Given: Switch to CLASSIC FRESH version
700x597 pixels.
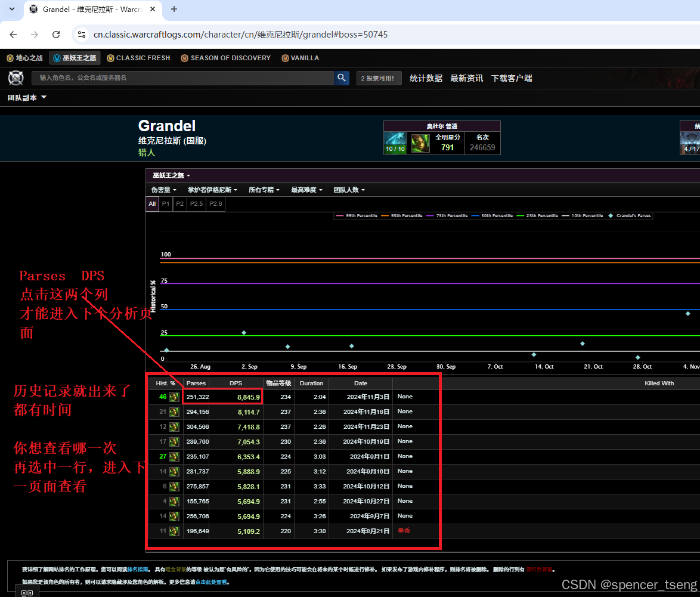Looking at the screenshot, I should [x=139, y=58].
